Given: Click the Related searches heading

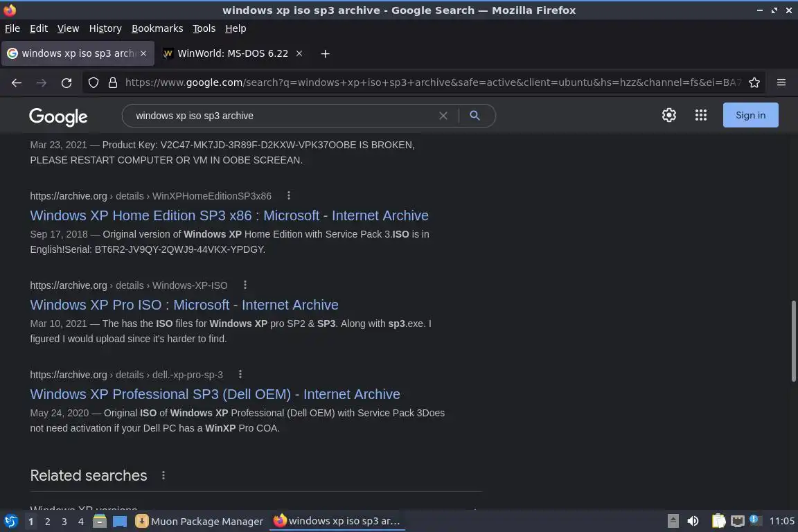Looking at the screenshot, I should 89,475.
